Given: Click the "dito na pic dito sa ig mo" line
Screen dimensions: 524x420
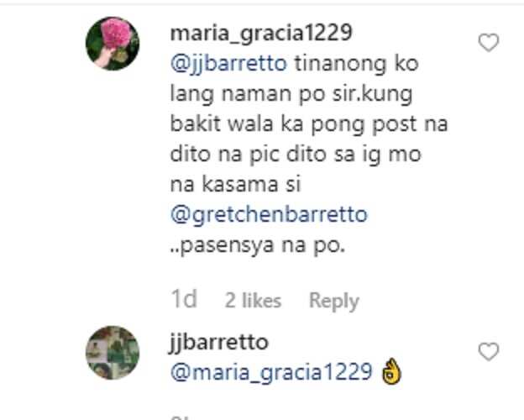Looking at the screenshot, I should pos(296,155).
